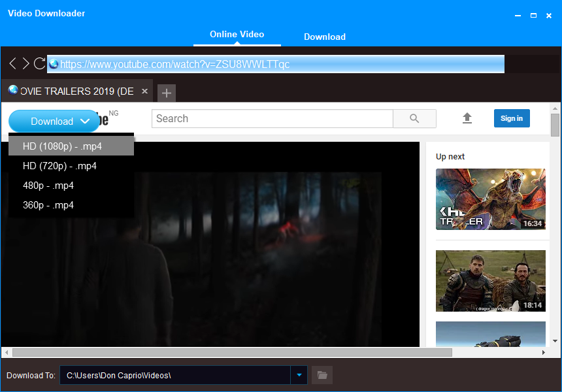Click the Up next heading text
The height and width of the screenshot is (392, 562).
(450, 157)
